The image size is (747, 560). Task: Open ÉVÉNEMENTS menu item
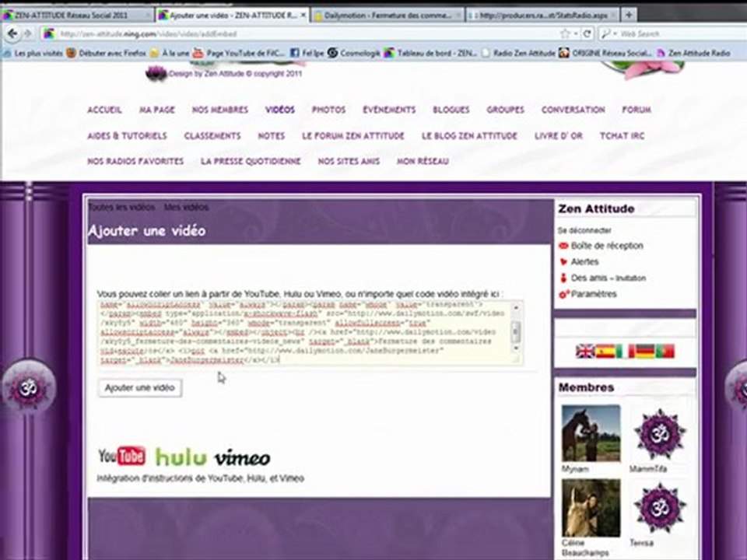click(389, 110)
